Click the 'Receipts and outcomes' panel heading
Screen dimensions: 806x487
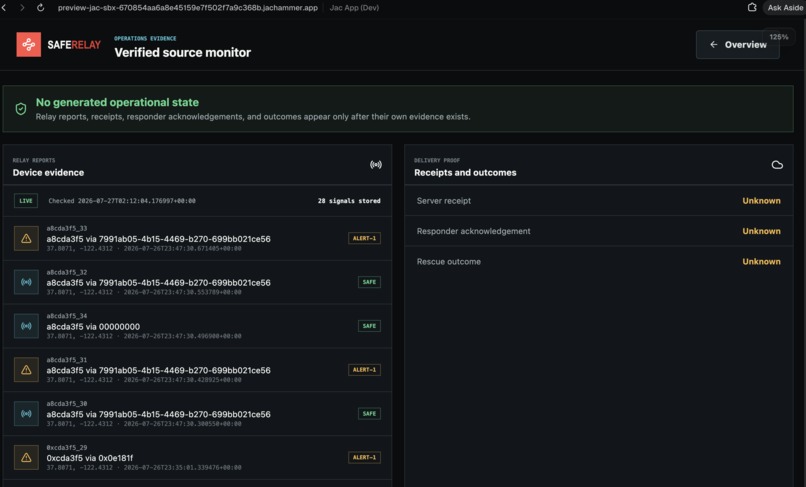465,172
